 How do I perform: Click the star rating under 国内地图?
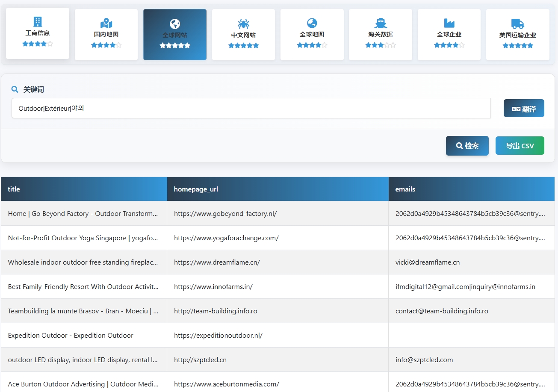coord(106,45)
